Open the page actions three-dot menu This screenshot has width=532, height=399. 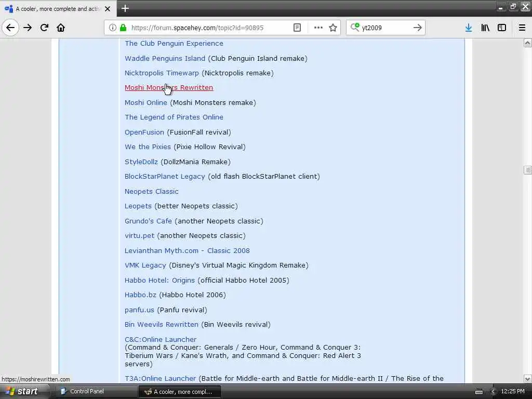(318, 28)
